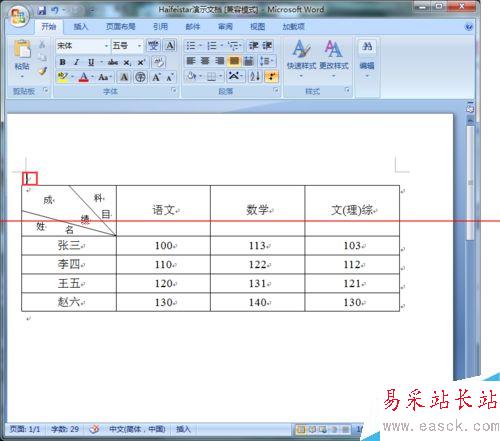Apply italic formatting
The width and height of the screenshot is (500, 441).
[x=76, y=62]
